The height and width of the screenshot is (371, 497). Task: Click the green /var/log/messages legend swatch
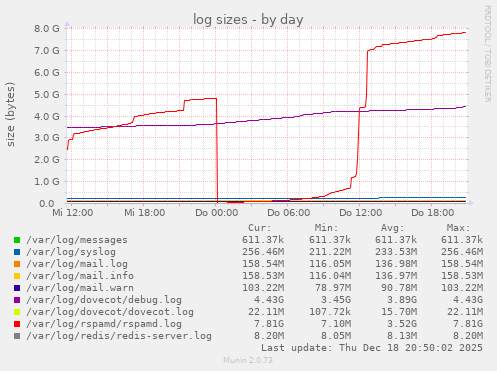click(x=17, y=240)
